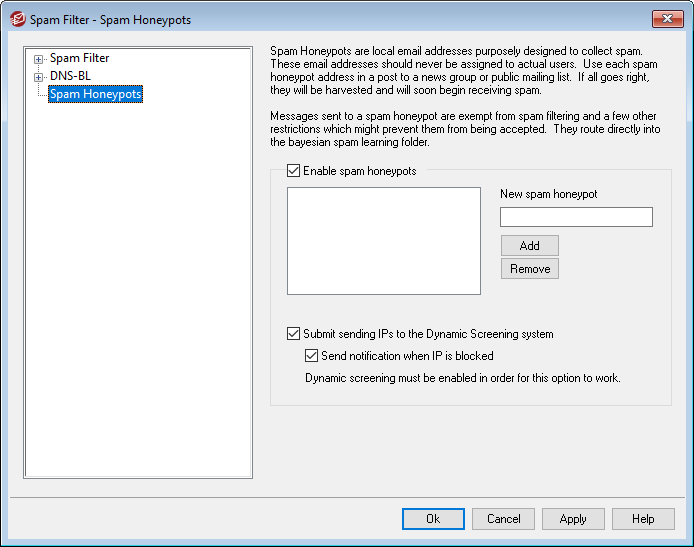Disable Send notification when IP is blocked

click(311, 355)
